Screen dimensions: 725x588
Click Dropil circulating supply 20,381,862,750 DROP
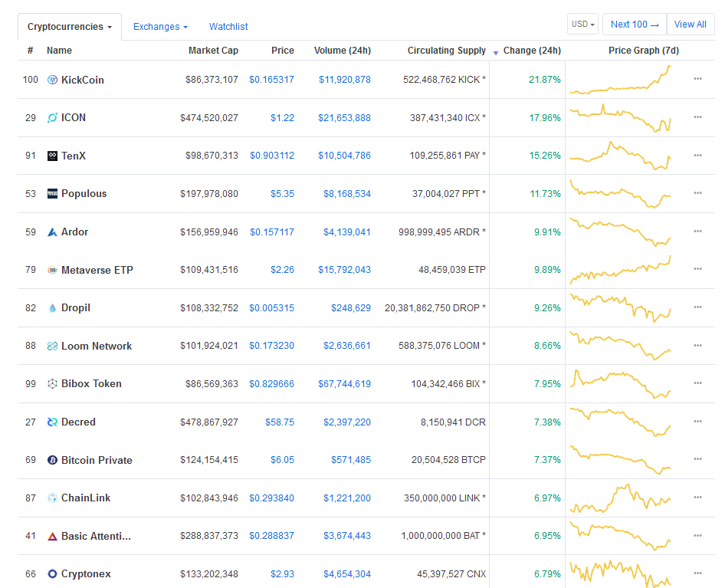[x=435, y=307]
